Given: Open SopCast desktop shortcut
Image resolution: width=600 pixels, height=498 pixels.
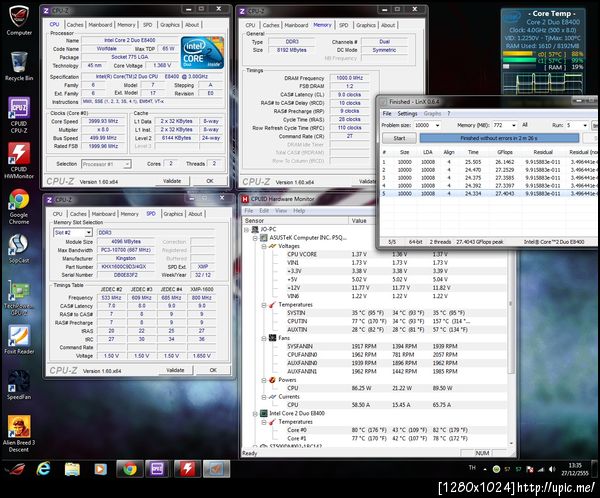Looking at the screenshot, I should coord(19,248).
